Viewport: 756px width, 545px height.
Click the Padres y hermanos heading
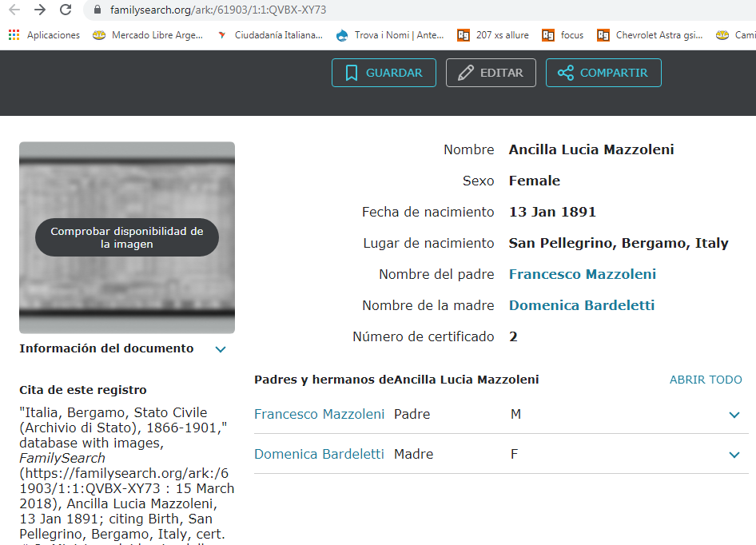point(396,380)
